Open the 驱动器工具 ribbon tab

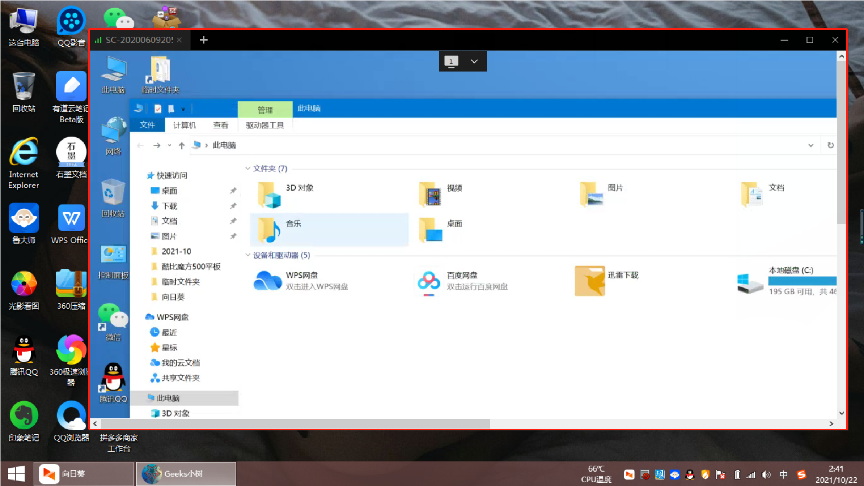pyautogui.click(x=264, y=125)
